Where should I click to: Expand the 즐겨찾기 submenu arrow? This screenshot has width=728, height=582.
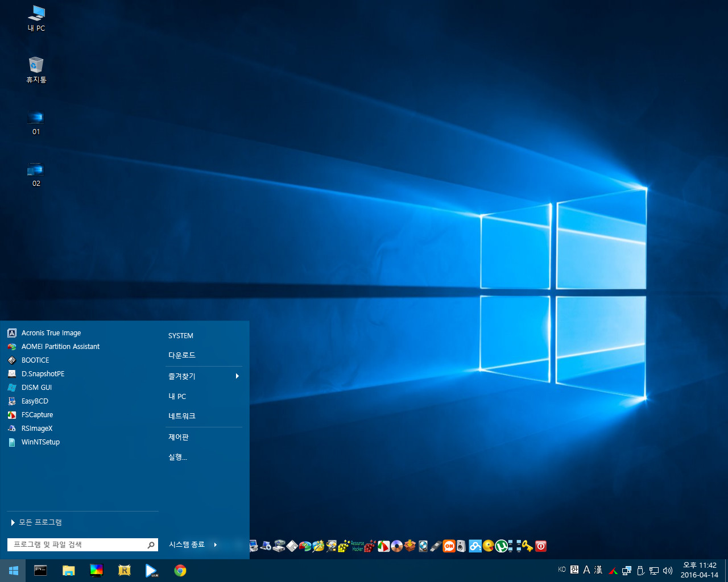(237, 376)
